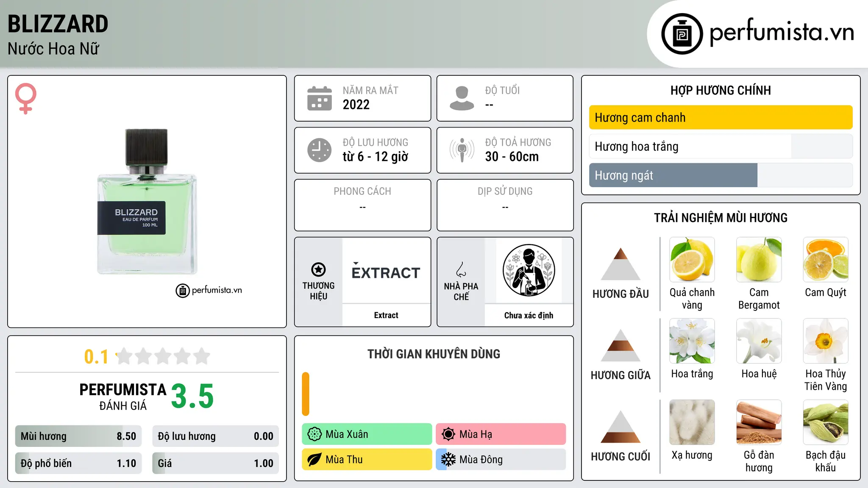Click the Mùi hương 8.50 rating bar
868x488 pixels.
78,436
